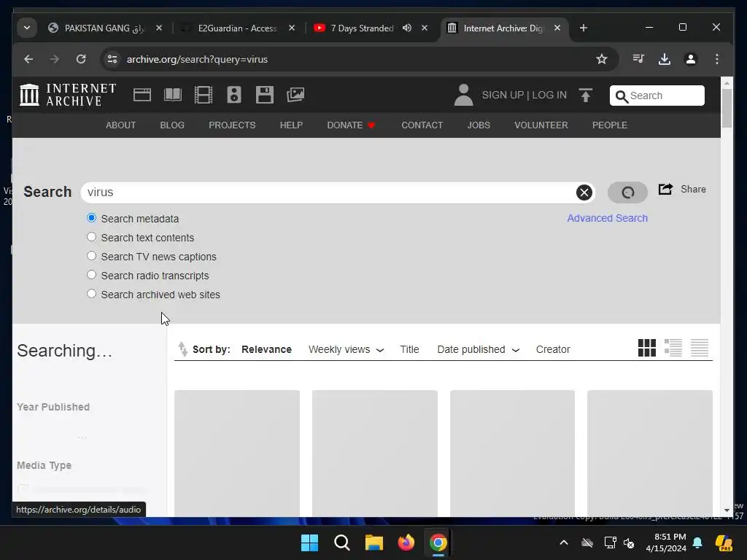Clear the virus search query
The image size is (747, 560).
coord(584,192)
